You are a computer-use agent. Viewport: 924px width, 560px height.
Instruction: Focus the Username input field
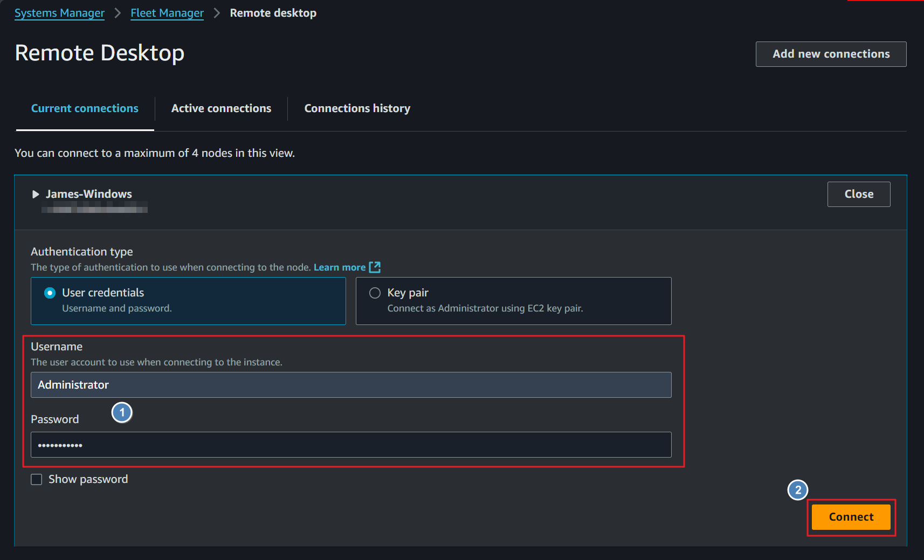coord(351,385)
